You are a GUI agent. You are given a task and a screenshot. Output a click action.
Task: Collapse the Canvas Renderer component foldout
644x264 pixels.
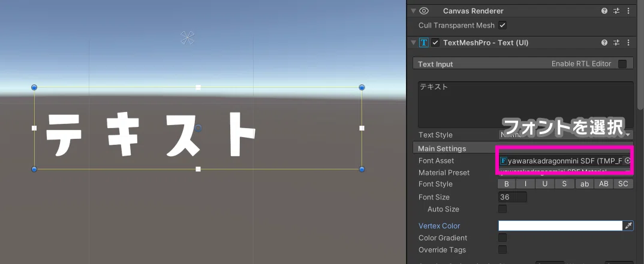(x=413, y=11)
